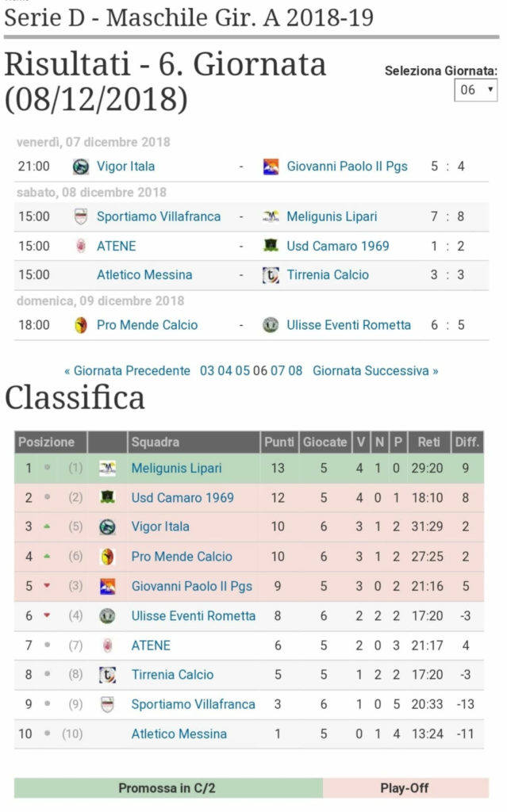Open Atletico Messina team in standings
Viewport: 507px width, 812px height.
click(x=179, y=733)
